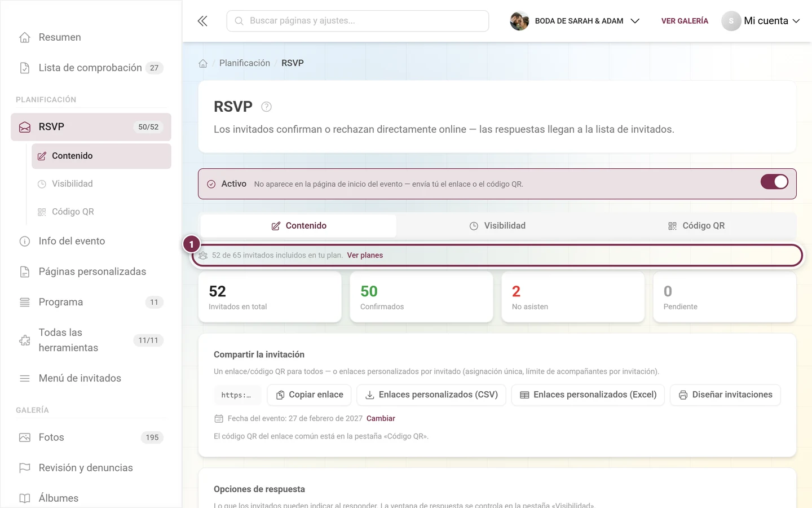Open Fotos in the gallery section
Screen dimensions: 812x508
point(91,437)
